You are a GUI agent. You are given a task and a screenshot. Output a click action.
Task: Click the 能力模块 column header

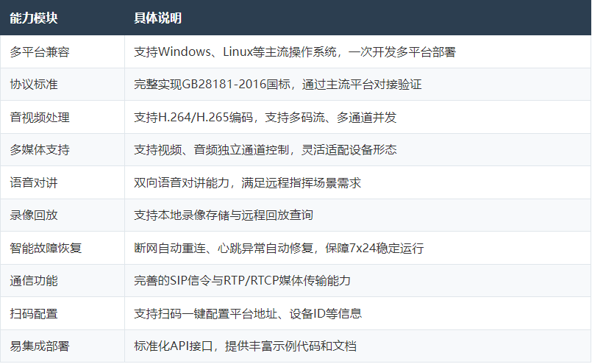34,18
